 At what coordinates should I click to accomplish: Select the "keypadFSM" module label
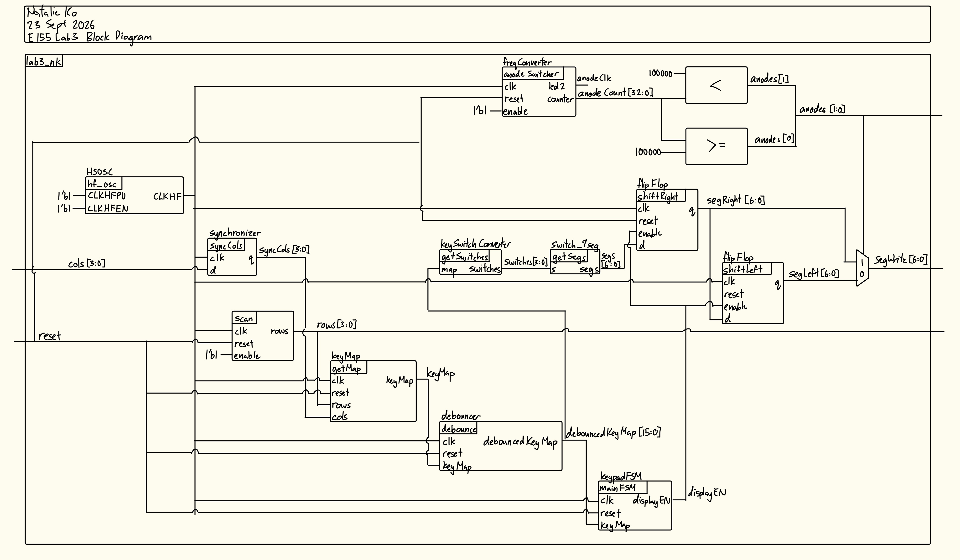tap(621, 476)
